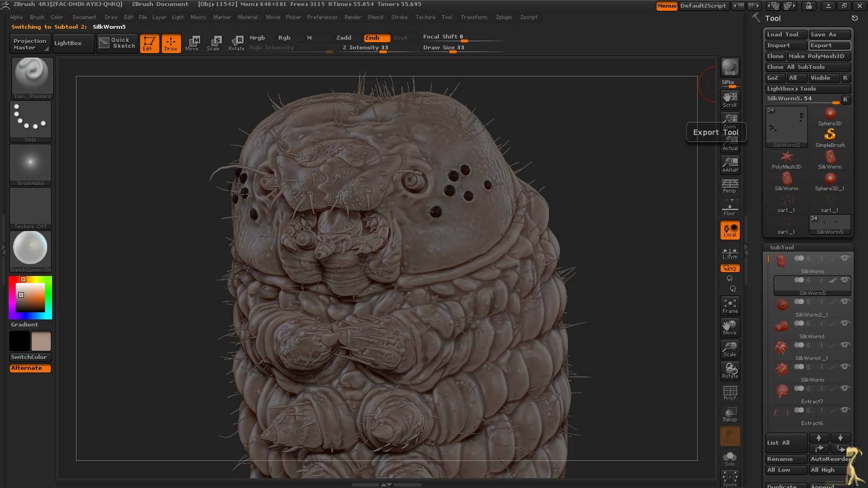
Task: Click the right shelf Rotate icon
Action: pyautogui.click(x=730, y=371)
